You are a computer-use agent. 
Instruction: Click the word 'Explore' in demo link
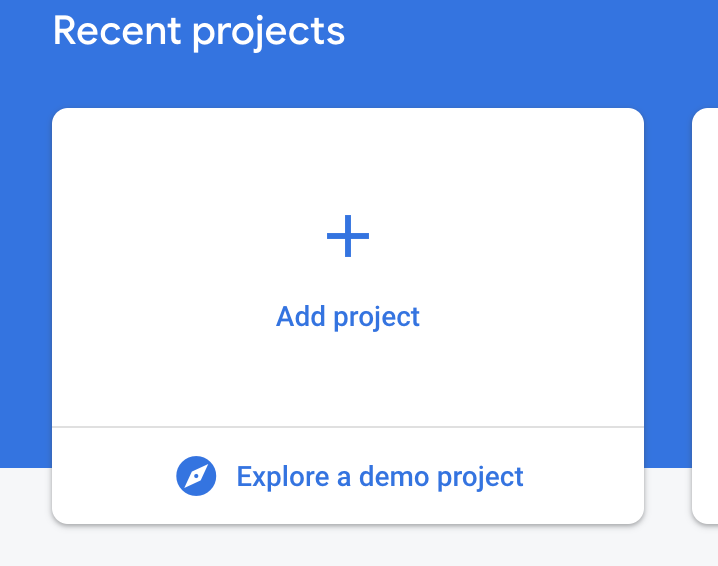[283, 477]
